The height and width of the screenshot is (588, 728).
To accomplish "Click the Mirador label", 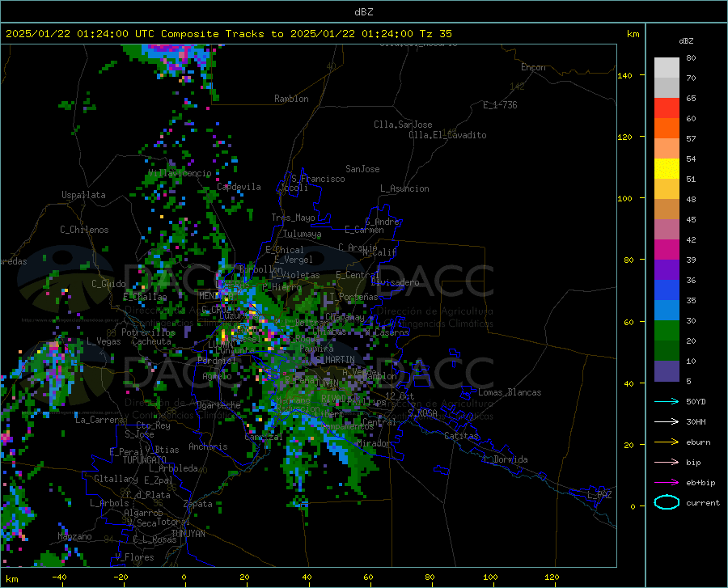I will click(x=373, y=444).
